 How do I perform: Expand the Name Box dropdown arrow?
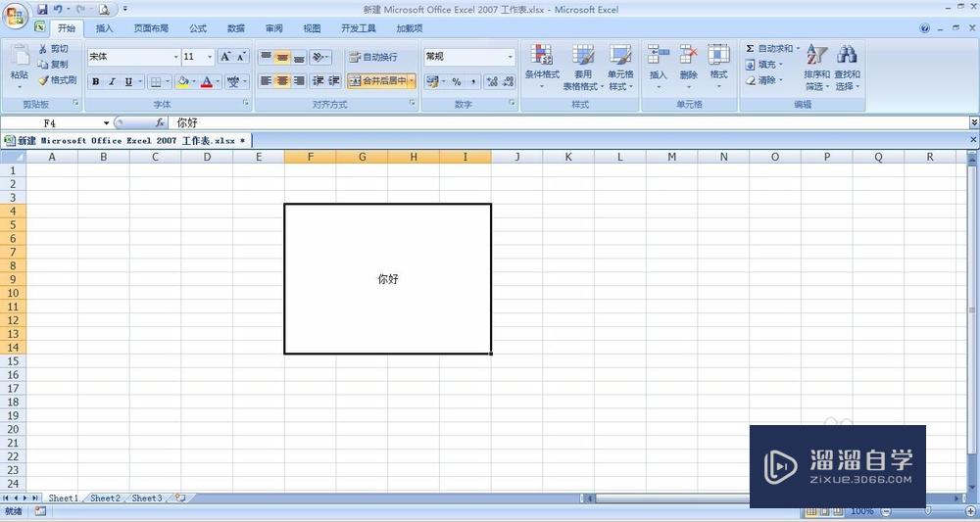click(106, 123)
